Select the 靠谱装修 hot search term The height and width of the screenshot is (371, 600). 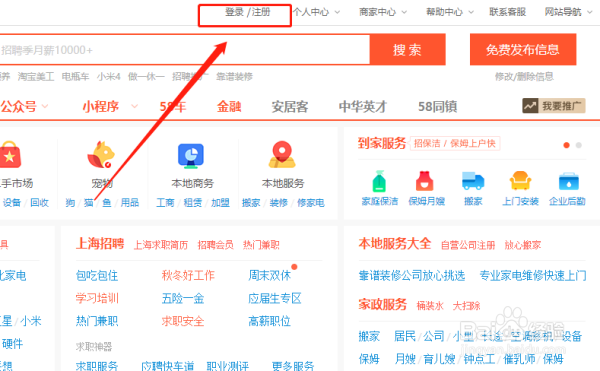click(x=235, y=76)
